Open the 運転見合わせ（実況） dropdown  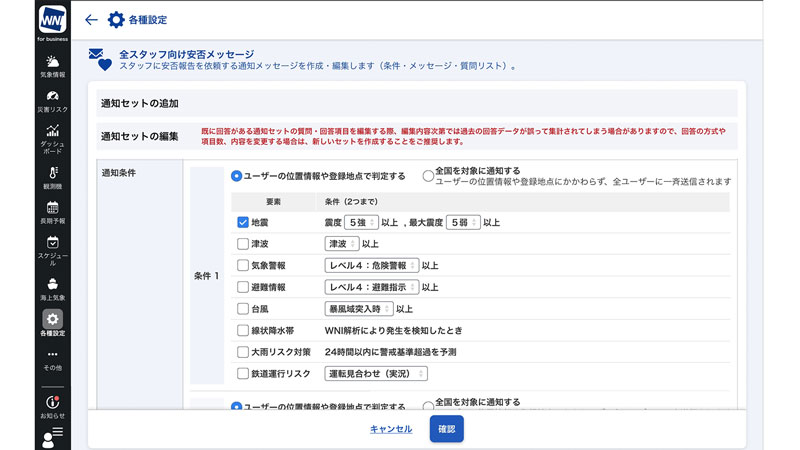coord(376,374)
